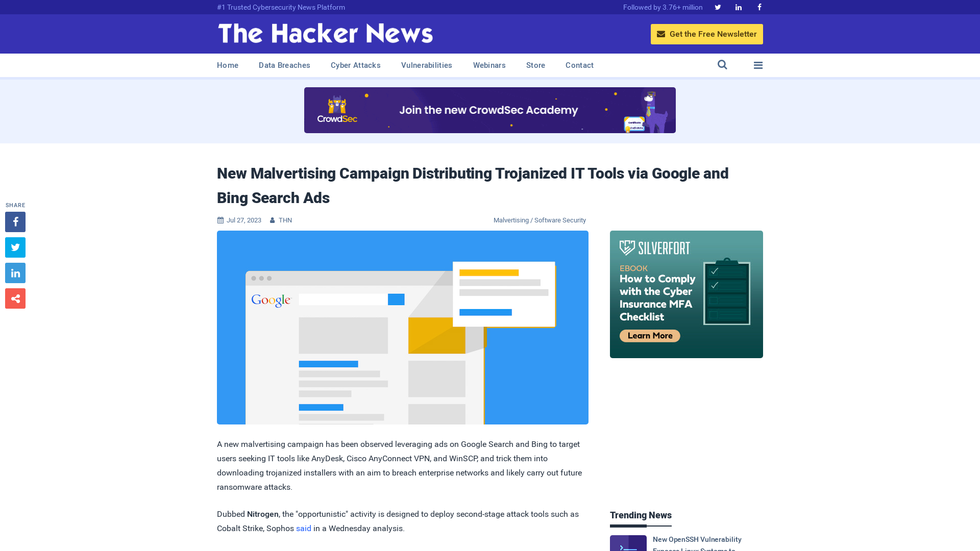
Task: Click the Twitter share icon
Action: point(15,247)
